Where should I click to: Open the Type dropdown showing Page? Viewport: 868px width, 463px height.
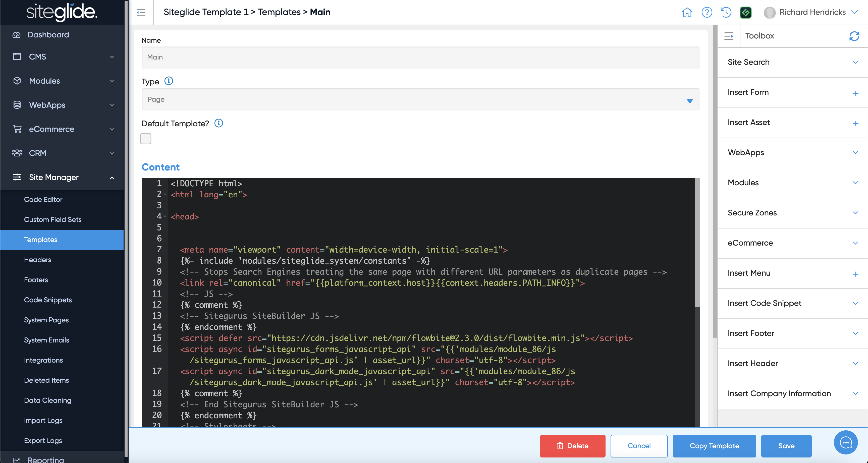click(x=420, y=99)
